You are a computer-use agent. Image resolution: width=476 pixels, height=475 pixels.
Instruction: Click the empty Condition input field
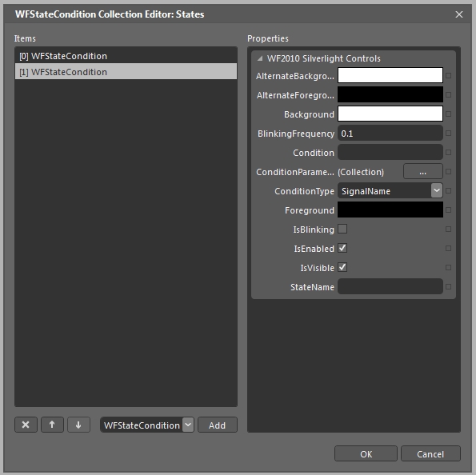point(390,152)
